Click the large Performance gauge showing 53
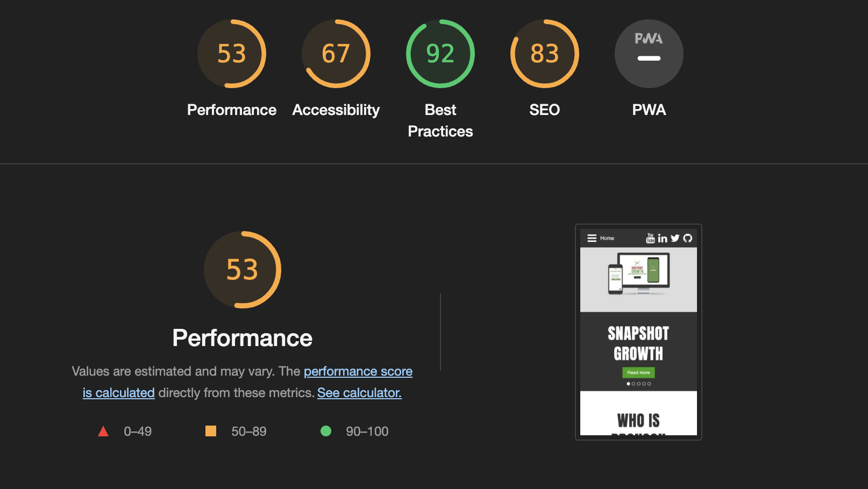The height and width of the screenshot is (489, 868). [x=243, y=270]
